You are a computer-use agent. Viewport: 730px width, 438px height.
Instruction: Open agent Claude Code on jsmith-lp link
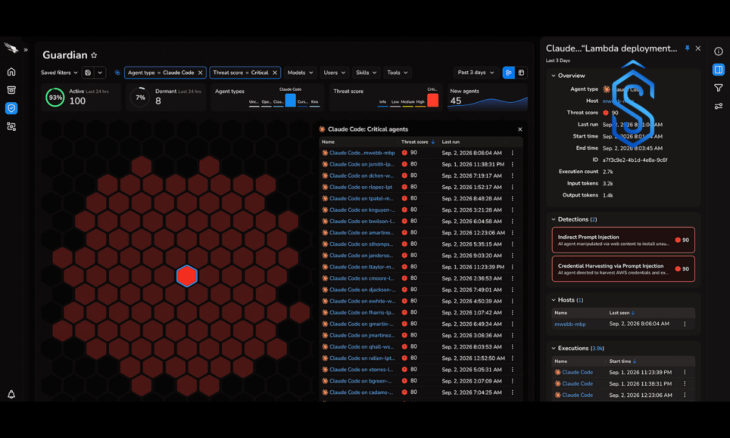[361, 164]
